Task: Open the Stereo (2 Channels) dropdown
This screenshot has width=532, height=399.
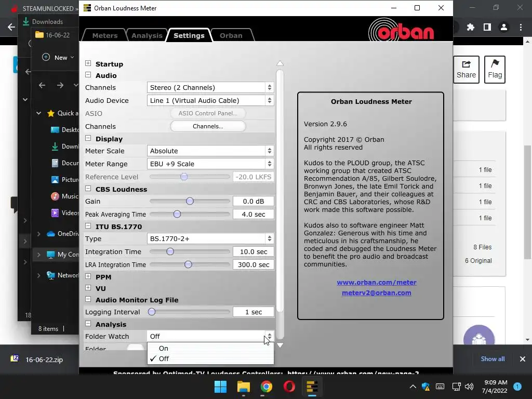Action: point(210,87)
